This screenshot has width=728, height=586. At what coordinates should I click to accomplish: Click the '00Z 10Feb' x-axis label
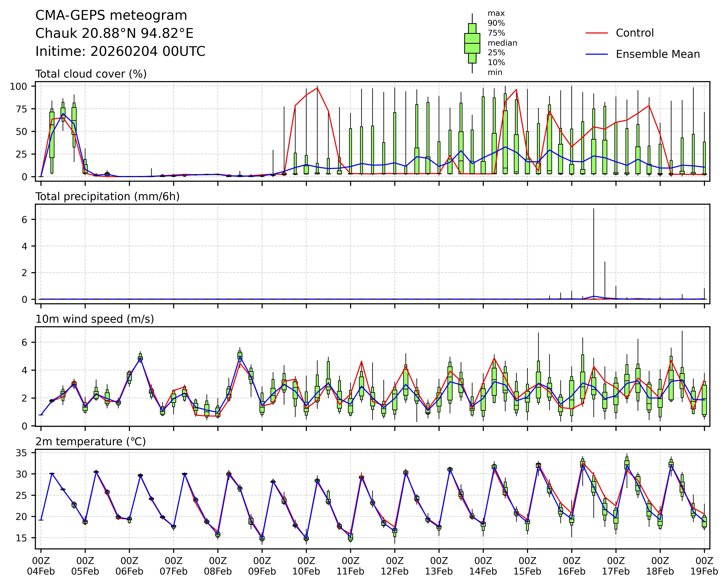[306, 566]
